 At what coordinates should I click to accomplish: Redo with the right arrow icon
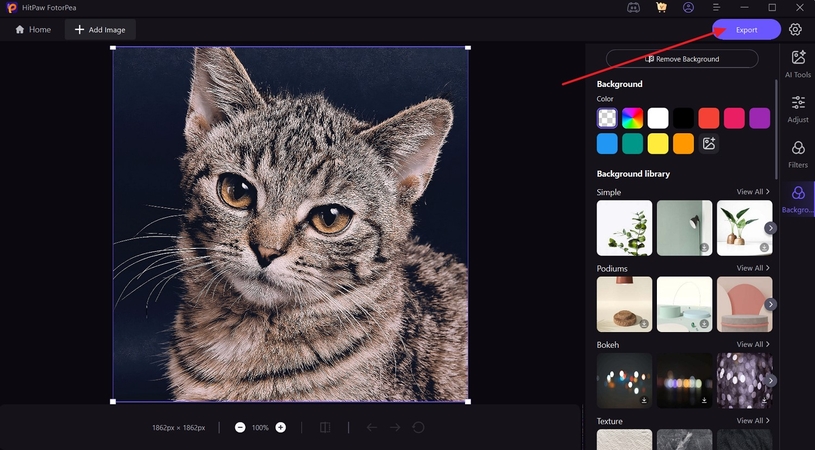point(395,428)
